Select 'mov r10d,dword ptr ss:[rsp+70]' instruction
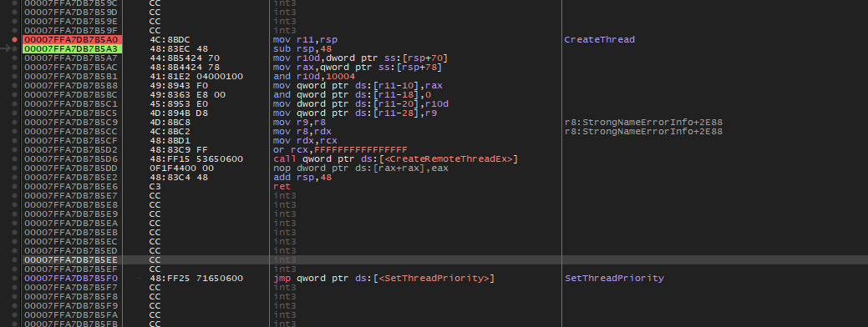The image size is (868, 327). 360,58
